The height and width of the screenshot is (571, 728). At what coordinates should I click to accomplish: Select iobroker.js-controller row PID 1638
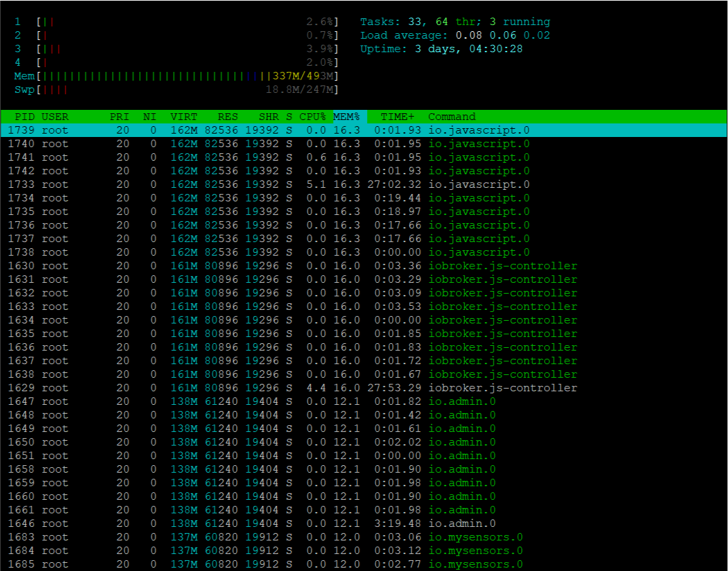click(x=364, y=374)
